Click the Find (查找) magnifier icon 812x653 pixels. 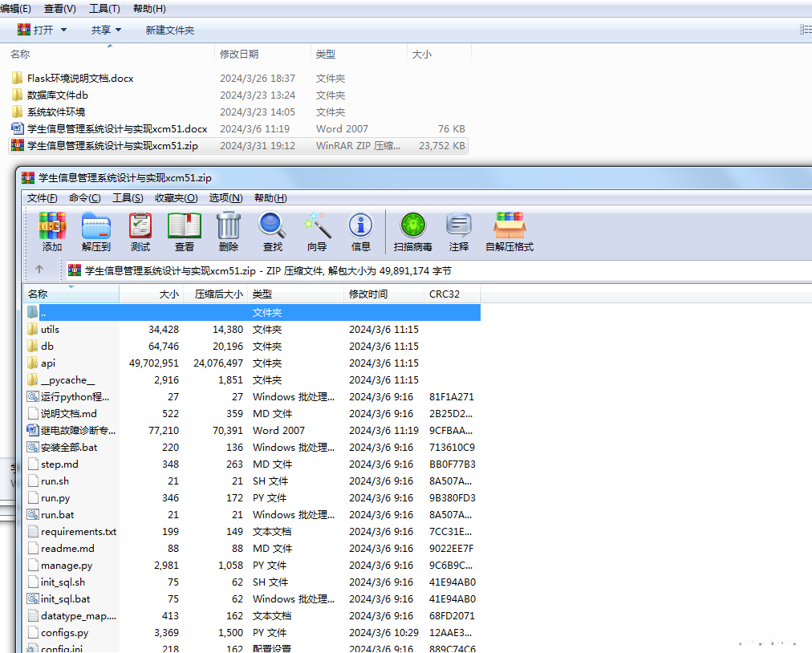click(272, 225)
